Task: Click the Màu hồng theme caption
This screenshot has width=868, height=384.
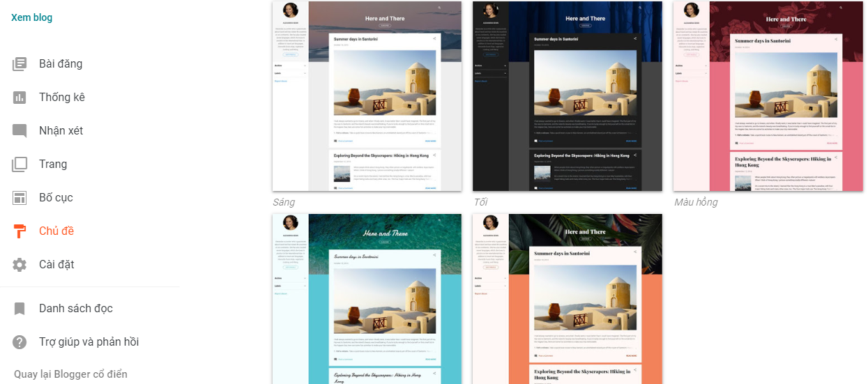Action: coord(696,202)
